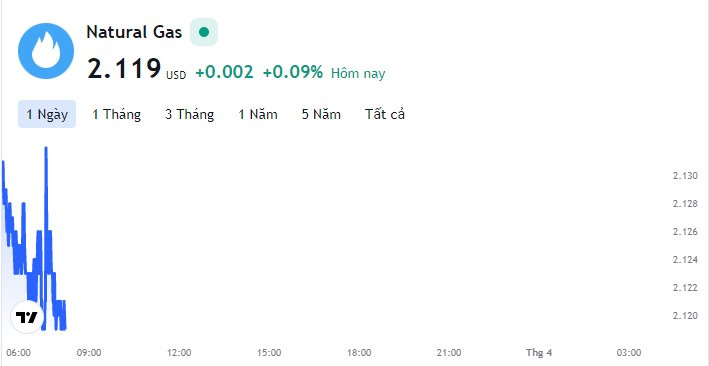
Task: Open the TradingView logo badge
Action: tap(27, 317)
